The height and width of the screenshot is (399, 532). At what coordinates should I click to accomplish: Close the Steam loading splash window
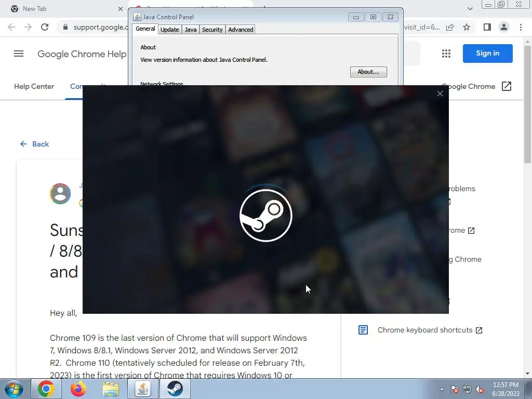tap(440, 94)
